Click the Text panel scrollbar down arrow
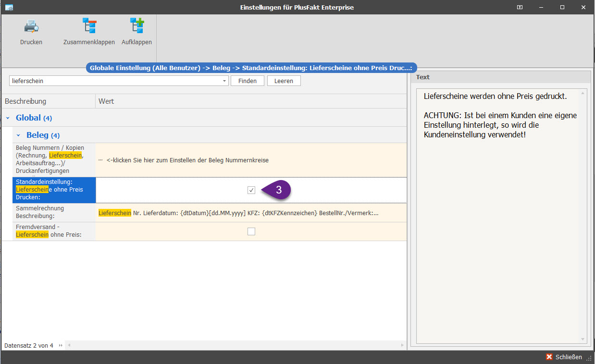 click(x=583, y=340)
